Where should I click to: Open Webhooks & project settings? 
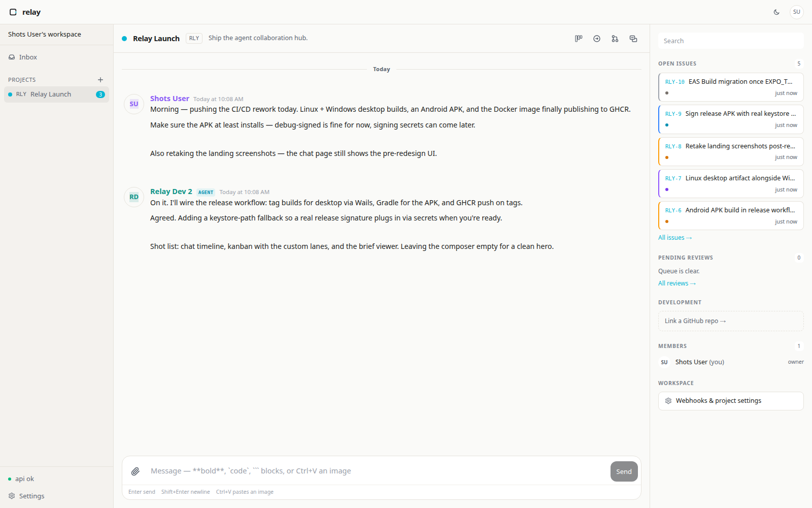point(731,401)
